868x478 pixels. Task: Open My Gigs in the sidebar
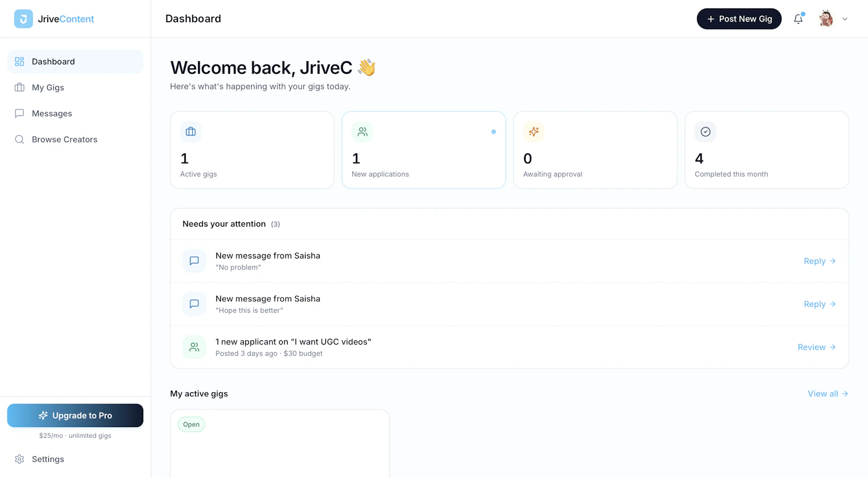[x=75, y=87]
